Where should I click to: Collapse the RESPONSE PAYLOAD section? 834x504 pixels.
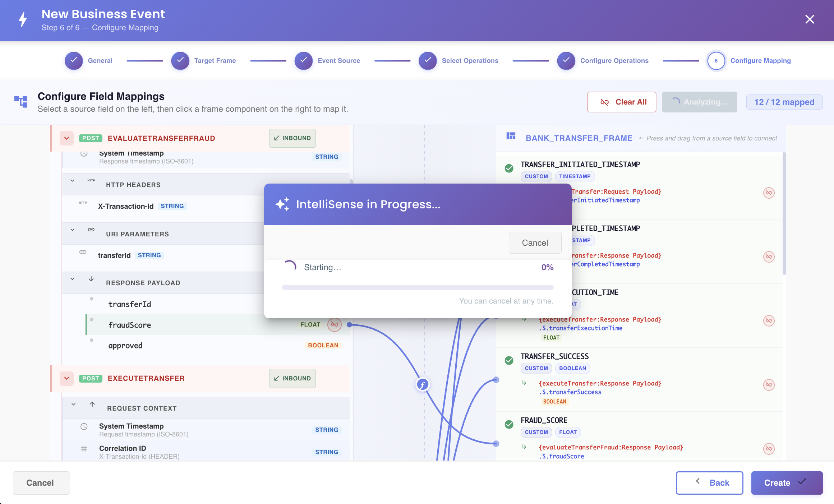(x=73, y=279)
